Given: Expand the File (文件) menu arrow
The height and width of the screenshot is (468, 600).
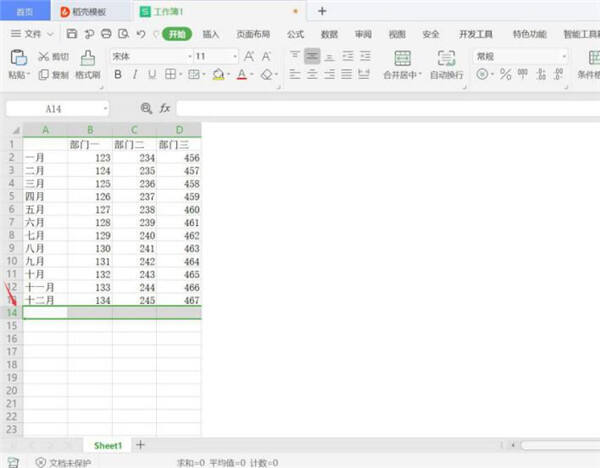Looking at the screenshot, I should click(50, 34).
